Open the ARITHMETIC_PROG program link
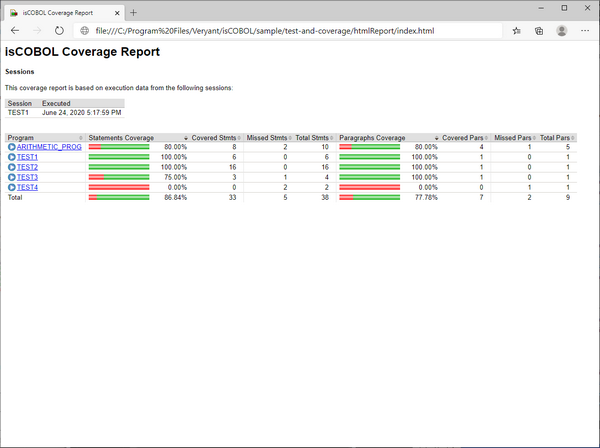The height and width of the screenshot is (448, 600). pyautogui.click(x=49, y=147)
